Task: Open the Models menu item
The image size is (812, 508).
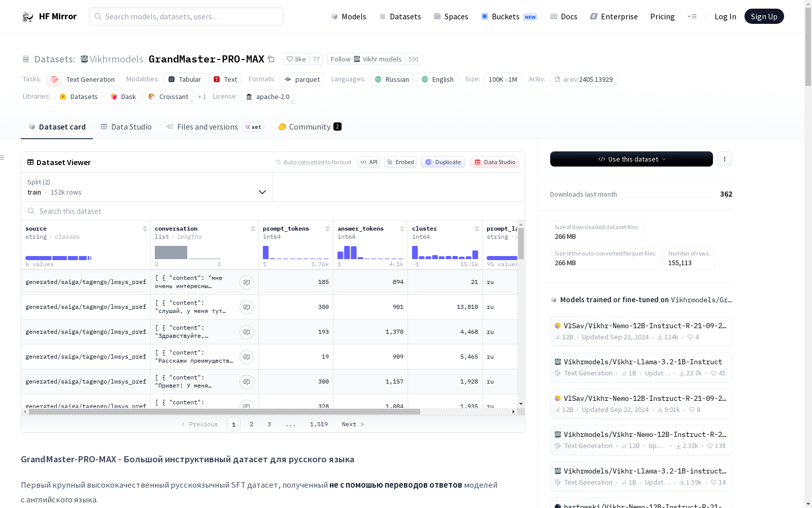Action: 349,16
